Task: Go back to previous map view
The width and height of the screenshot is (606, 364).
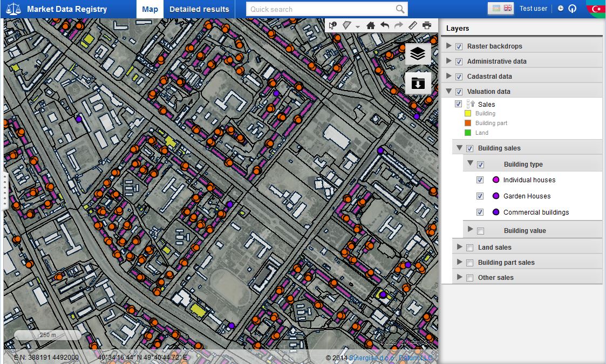Action: click(385, 25)
